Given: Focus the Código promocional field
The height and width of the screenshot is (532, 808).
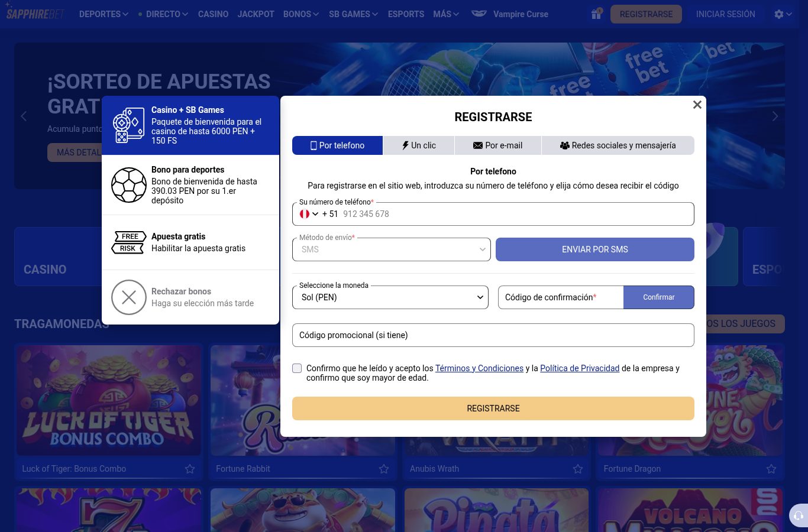Looking at the screenshot, I should pos(493,335).
